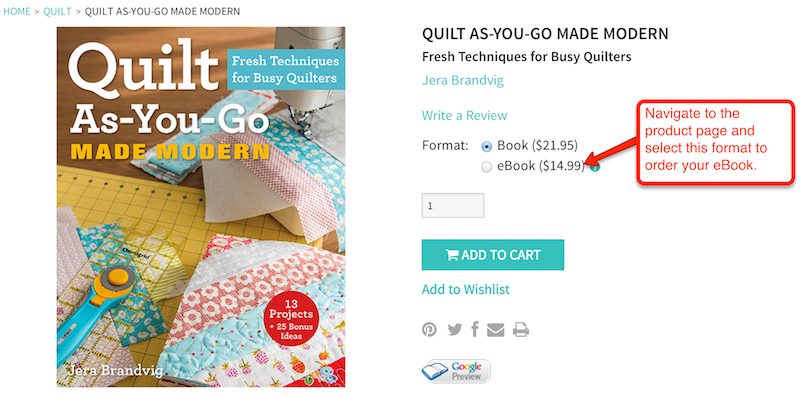Open the eBook info plus icon
Image resolution: width=800 pixels, height=396 pixels.
(x=594, y=166)
